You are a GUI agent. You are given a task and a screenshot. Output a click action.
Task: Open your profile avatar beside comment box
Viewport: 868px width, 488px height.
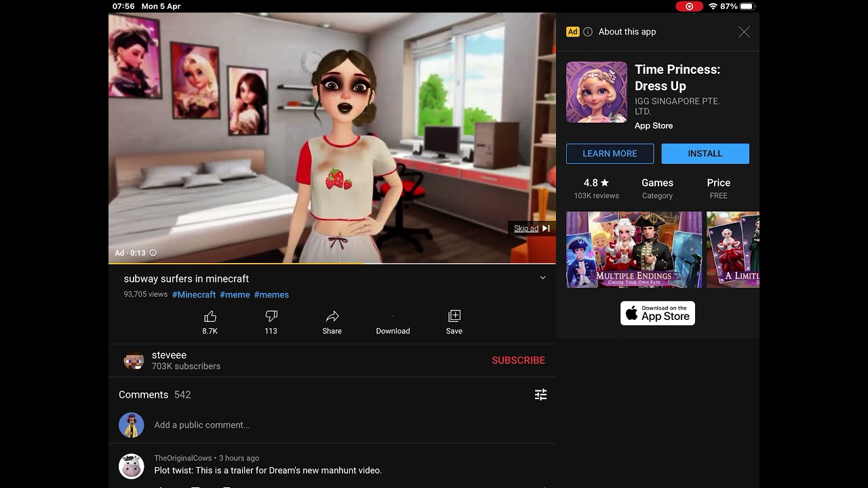(x=132, y=425)
